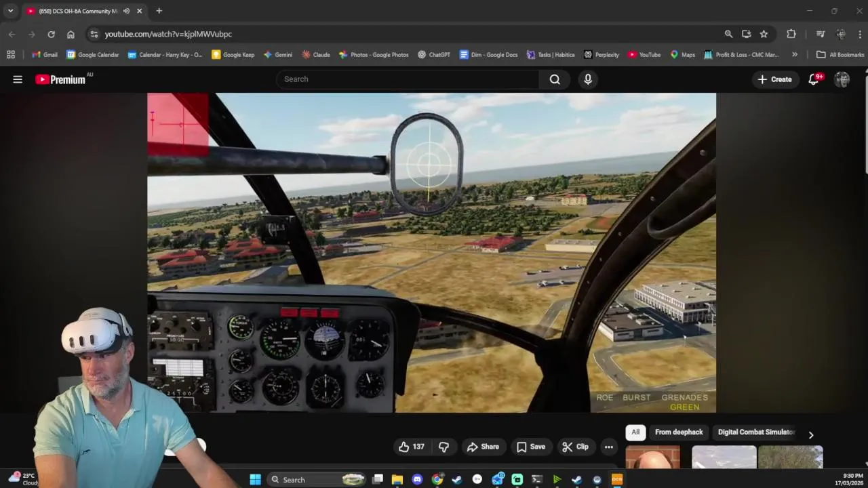Image resolution: width=868 pixels, height=488 pixels.
Task: Like the video with thumbs up
Action: pos(412,447)
